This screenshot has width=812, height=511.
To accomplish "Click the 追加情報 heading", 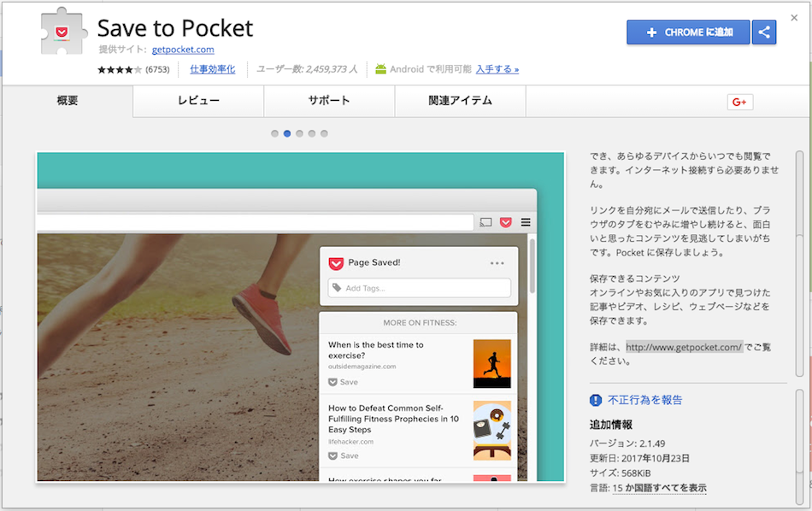I will click(611, 425).
